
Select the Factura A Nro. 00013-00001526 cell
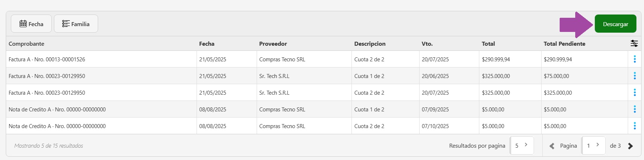(x=47, y=60)
